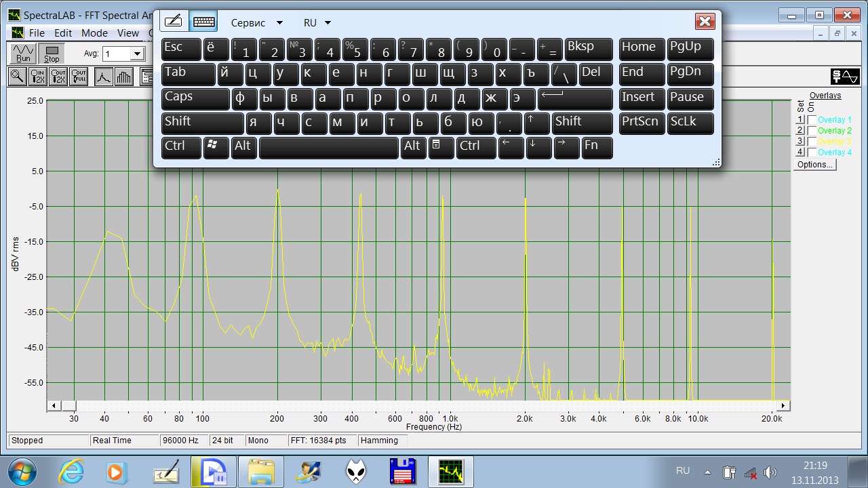Switch to line graph plot style
The image size is (868, 488).
tap(103, 77)
